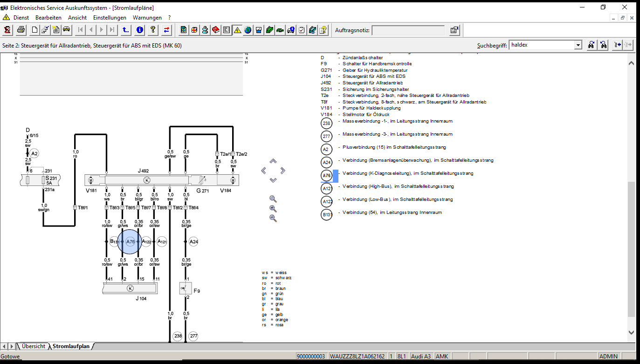The width and height of the screenshot is (640, 364).
Task: Click the printer icon in the toolbar
Action: click(x=21, y=30)
